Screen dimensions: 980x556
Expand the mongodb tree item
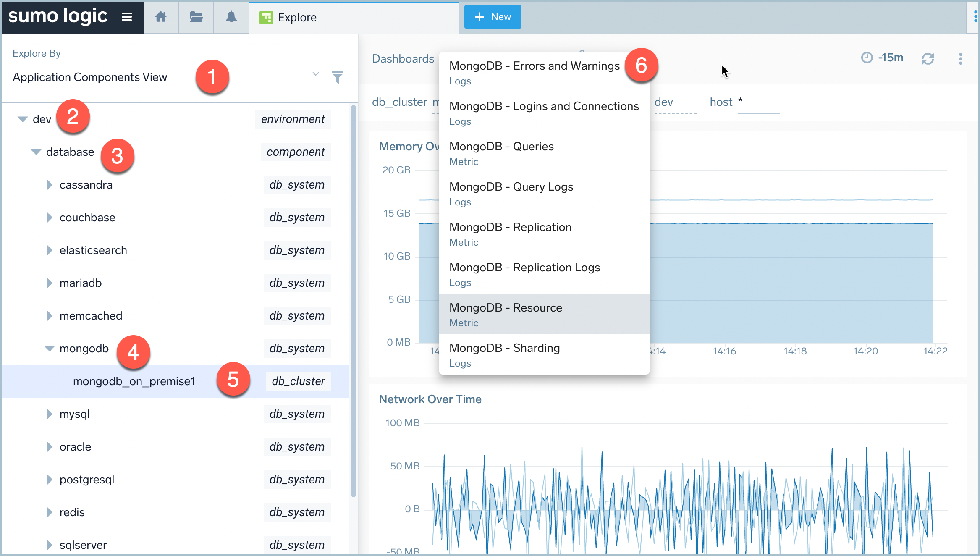coord(50,349)
